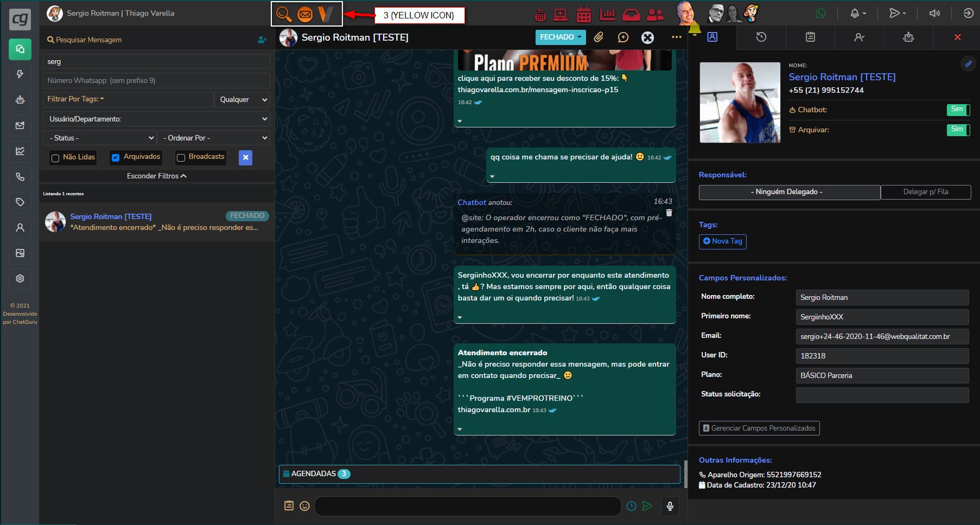Open the emoji picker
Image resolution: width=980 pixels, height=525 pixels.
(305, 506)
